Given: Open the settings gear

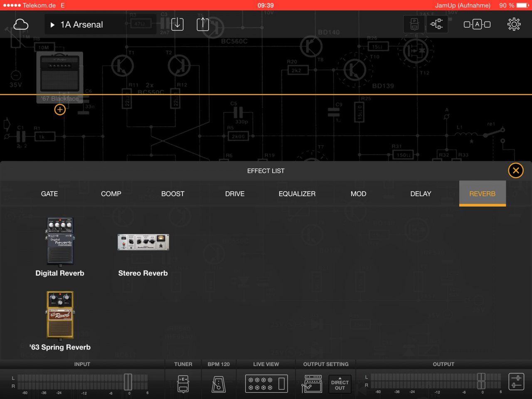Looking at the screenshot, I should click(x=514, y=25).
